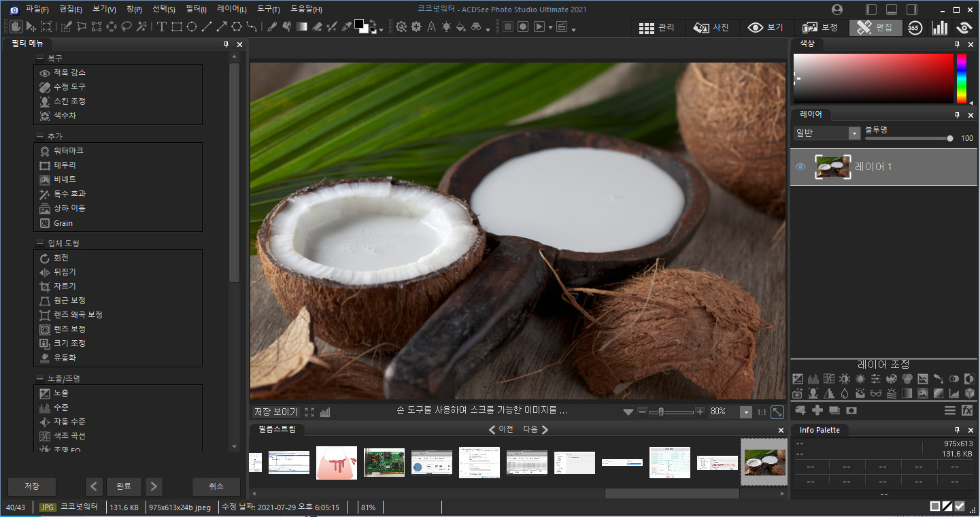Open the dashboard bar-chart mode icon
The image size is (980, 517).
(x=940, y=27)
